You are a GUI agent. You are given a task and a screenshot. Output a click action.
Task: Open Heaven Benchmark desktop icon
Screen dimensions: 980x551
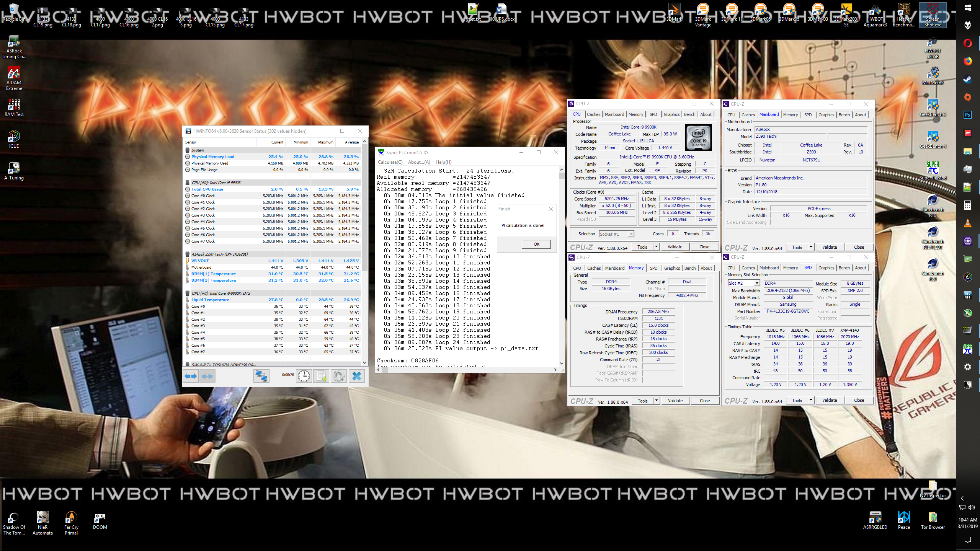tap(904, 15)
